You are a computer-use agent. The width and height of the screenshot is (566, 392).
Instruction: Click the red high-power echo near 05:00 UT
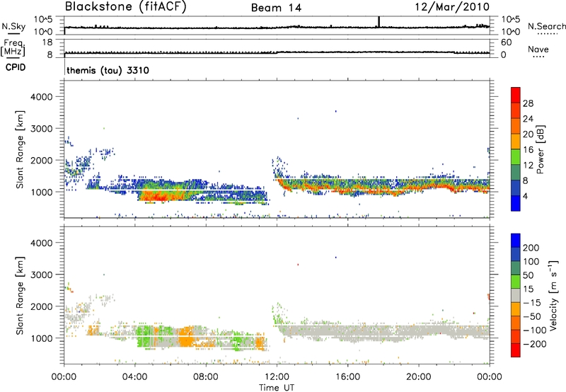coord(156,197)
